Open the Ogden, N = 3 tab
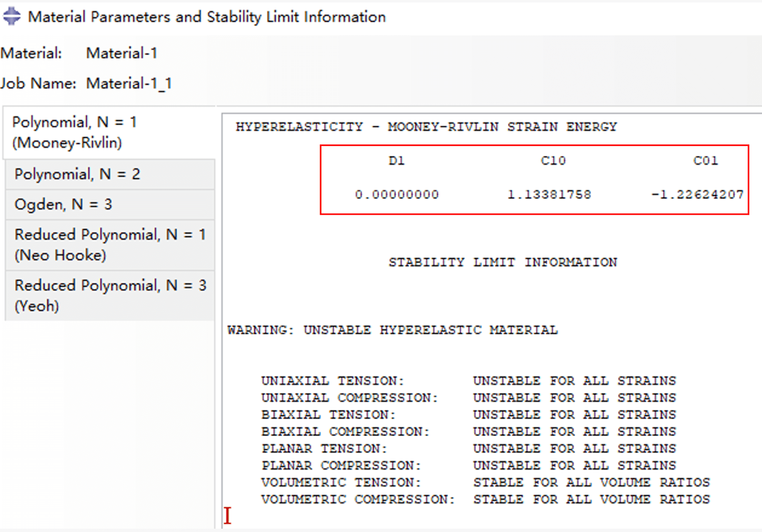 63,204
